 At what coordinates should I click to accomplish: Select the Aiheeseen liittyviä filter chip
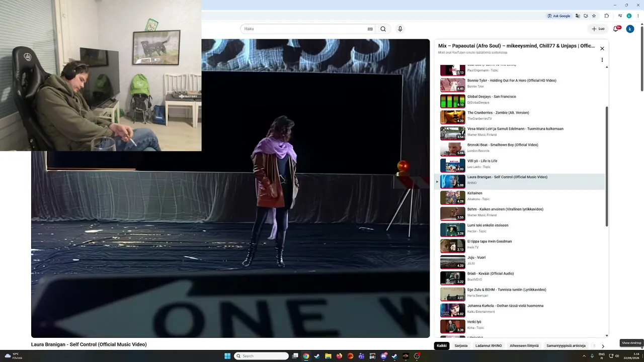click(x=524, y=346)
